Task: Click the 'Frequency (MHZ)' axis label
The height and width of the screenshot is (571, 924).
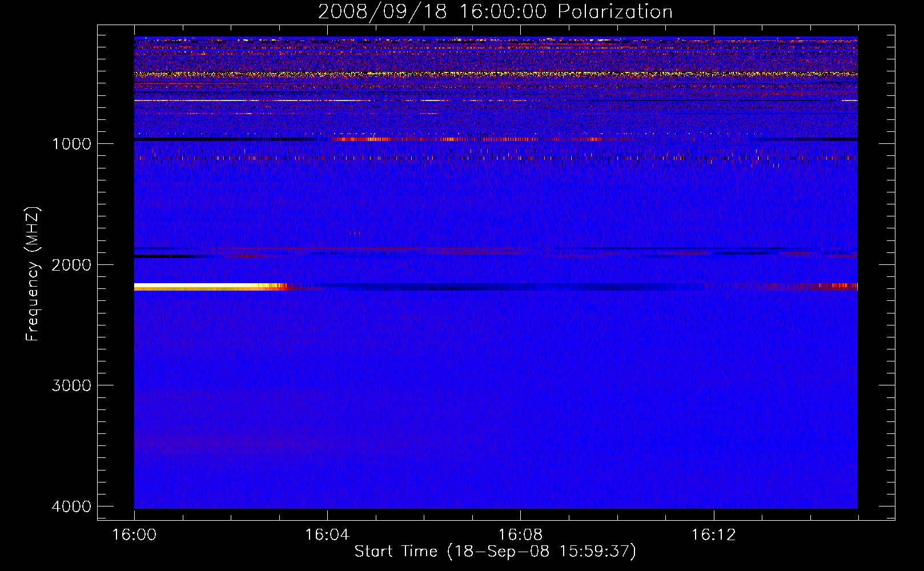Action: 33,274
